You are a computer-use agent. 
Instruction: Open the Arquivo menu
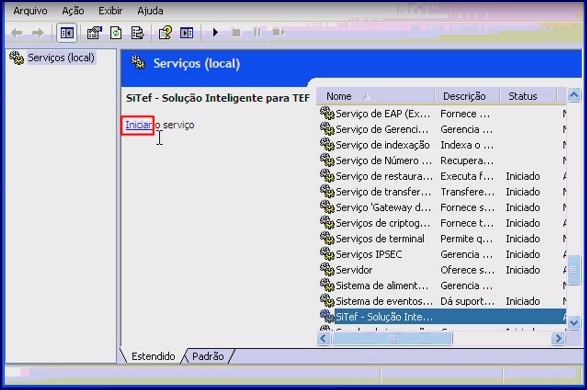[30, 11]
